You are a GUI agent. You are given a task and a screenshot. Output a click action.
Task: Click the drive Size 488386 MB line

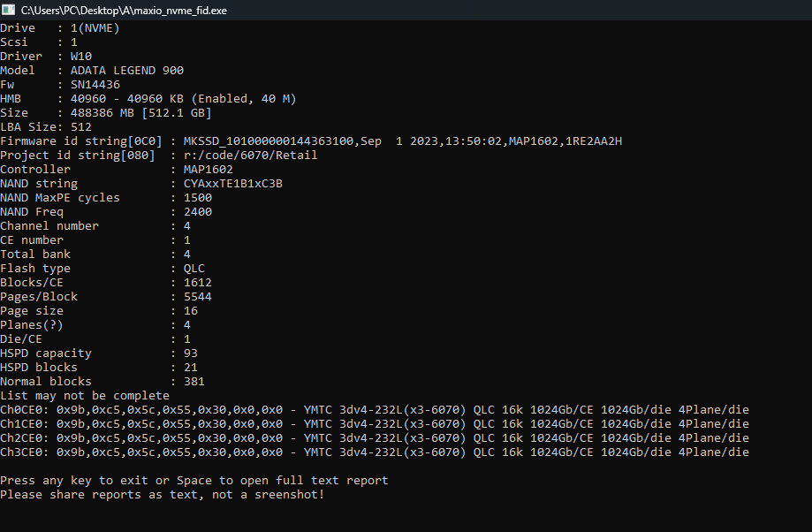(106, 113)
